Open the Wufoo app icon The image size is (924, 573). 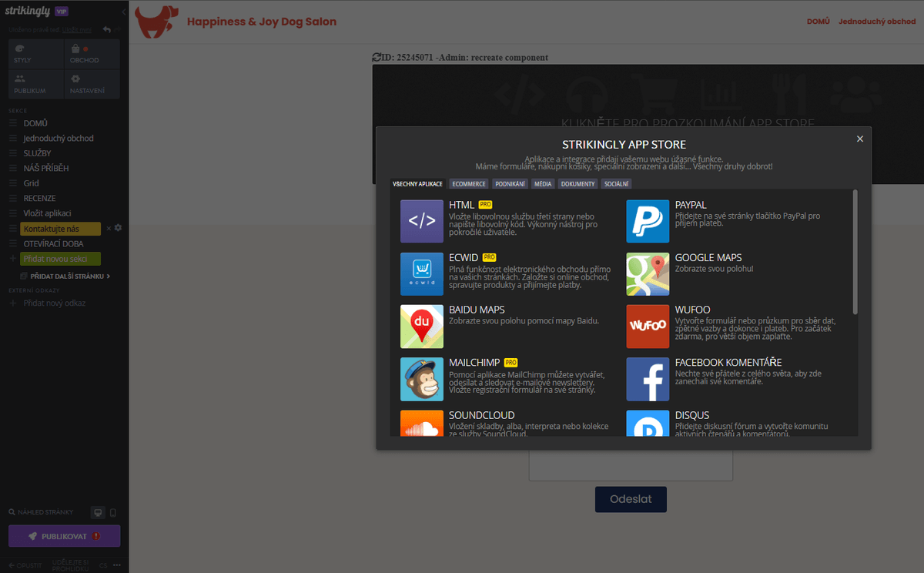coord(648,327)
